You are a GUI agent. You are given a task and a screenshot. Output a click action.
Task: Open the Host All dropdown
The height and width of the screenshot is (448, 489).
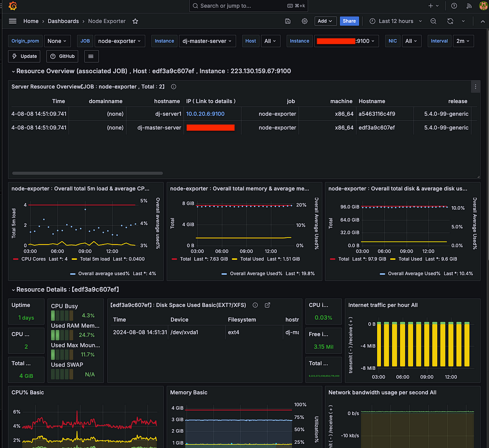(x=270, y=41)
